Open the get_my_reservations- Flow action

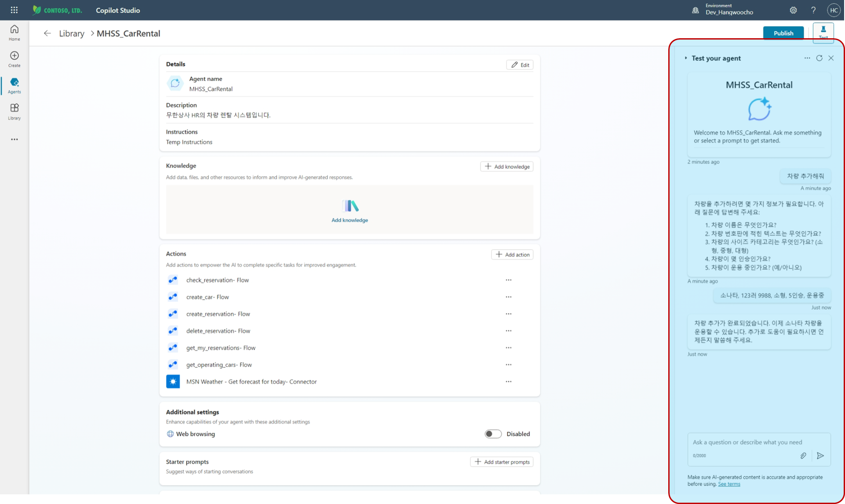(221, 348)
